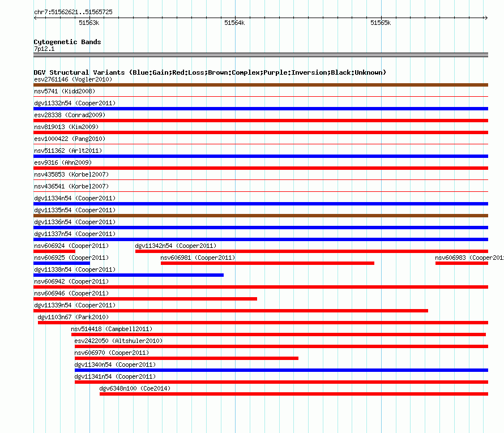Click the red dgv6348n100 loss bar
The width and height of the screenshot is (504, 433).
point(294,394)
